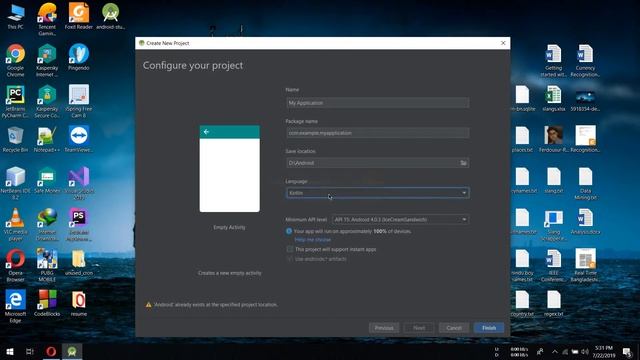Select the iSpring Free Cam 8 icon
The height and width of the screenshot is (360, 640).
78,102
